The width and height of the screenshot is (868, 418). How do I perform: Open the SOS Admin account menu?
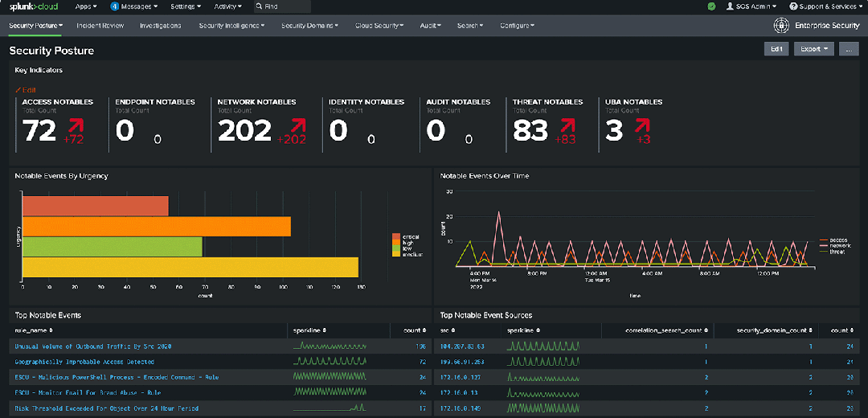751,6
